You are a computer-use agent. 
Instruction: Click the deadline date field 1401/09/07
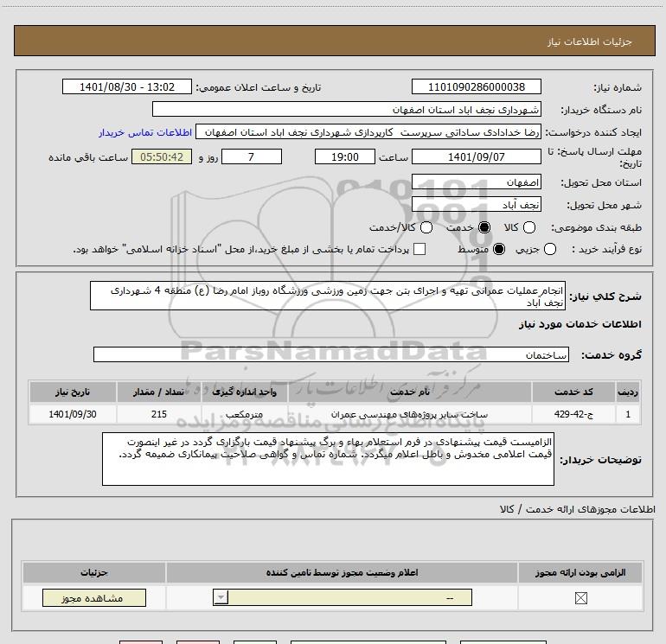click(476, 157)
